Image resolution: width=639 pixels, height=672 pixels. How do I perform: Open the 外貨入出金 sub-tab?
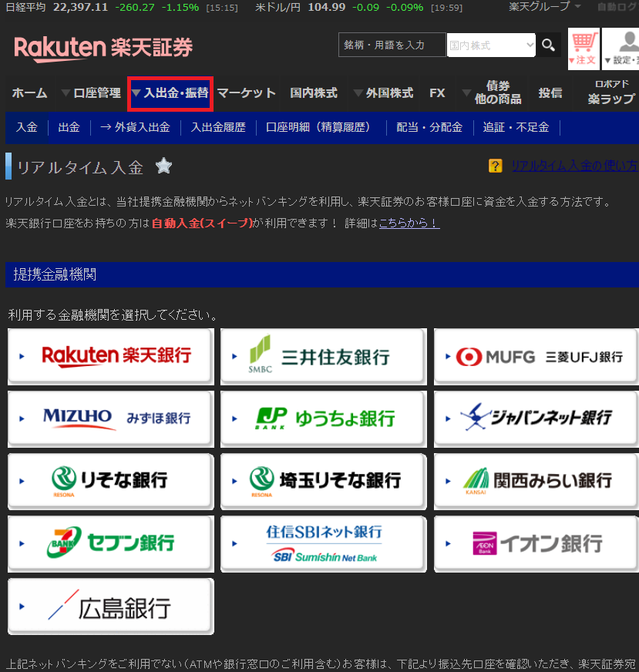click(135, 127)
